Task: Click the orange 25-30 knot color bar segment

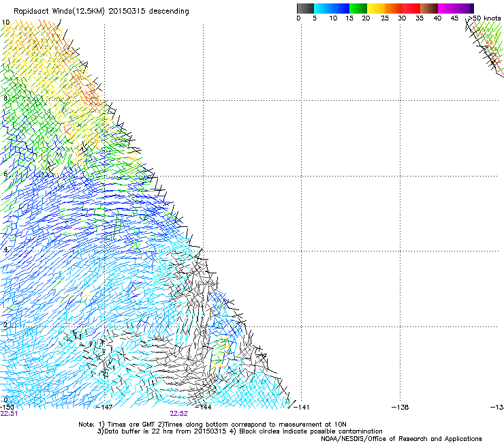Action: pyautogui.click(x=394, y=8)
